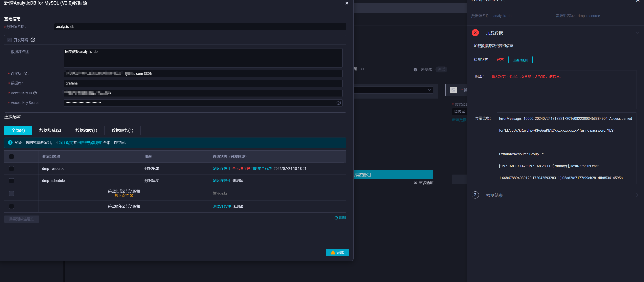Click the 数据源描述 text area
Viewport: 644px width, 282px height.
(x=203, y=58)
